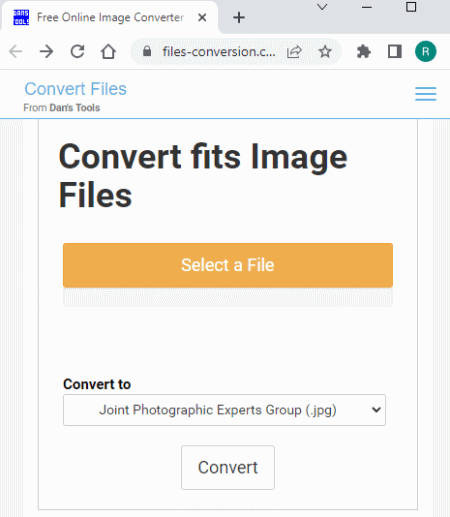Bookmark page with the star icon

pyautogui.click(x=325, y=52)
